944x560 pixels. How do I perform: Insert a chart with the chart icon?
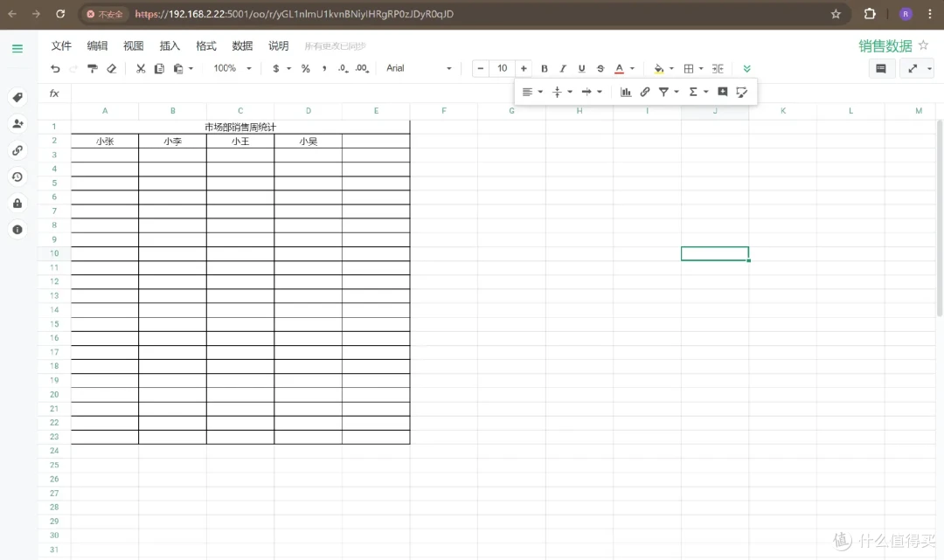[x=626, y=92]
